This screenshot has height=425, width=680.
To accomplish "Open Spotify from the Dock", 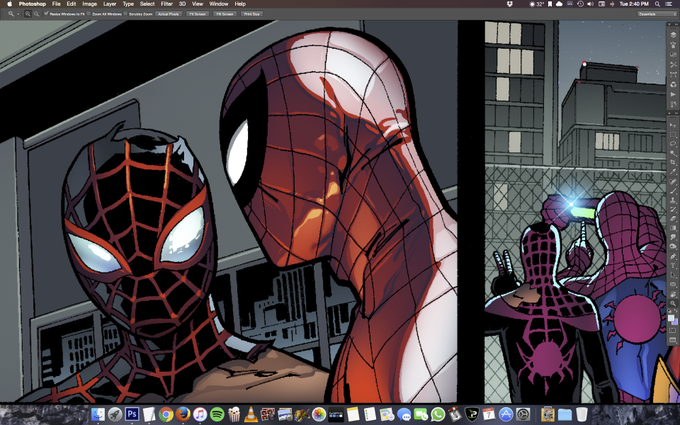I will pyautogui.click(x=217, y=414).
